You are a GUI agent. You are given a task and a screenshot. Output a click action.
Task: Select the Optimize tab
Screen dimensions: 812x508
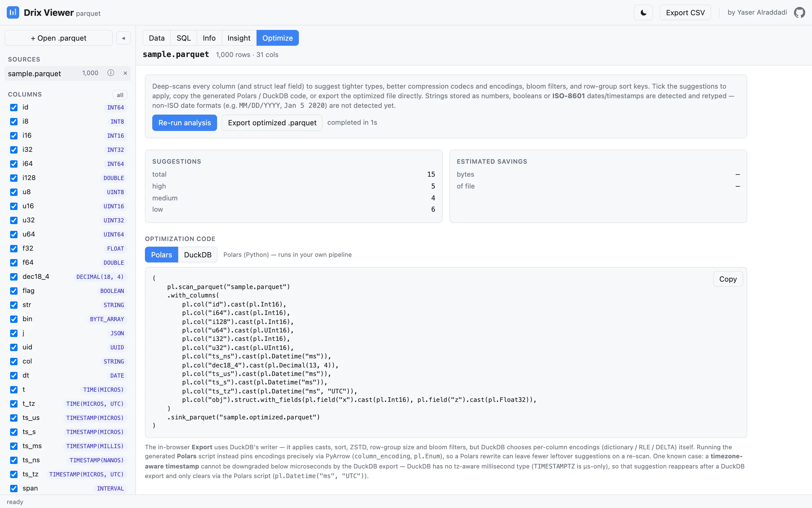277,38
